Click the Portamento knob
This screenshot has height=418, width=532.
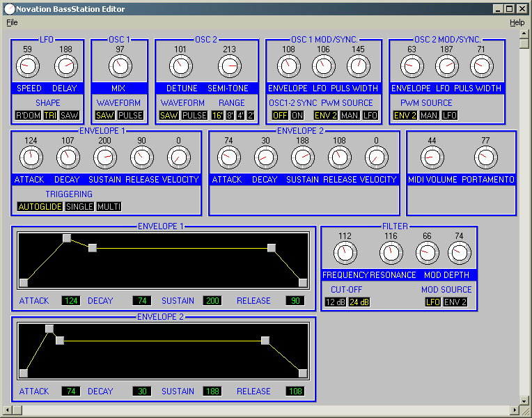click(485, 158)
